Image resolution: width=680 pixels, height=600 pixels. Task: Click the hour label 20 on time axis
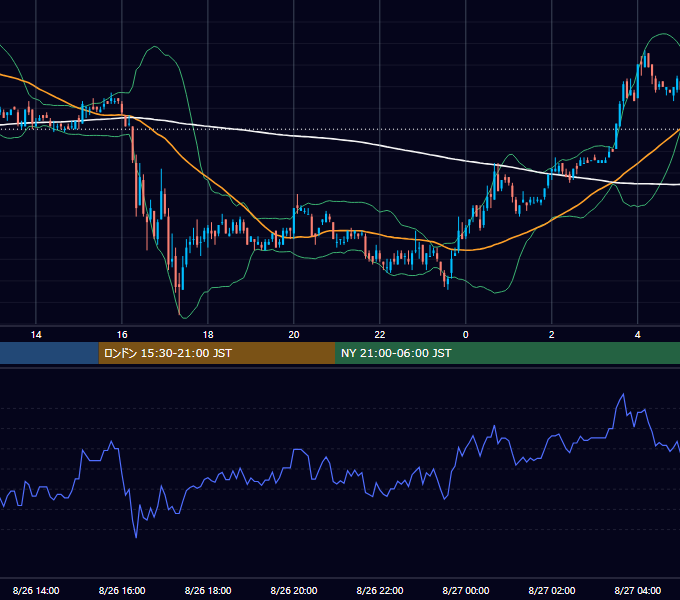click(294, 335)
